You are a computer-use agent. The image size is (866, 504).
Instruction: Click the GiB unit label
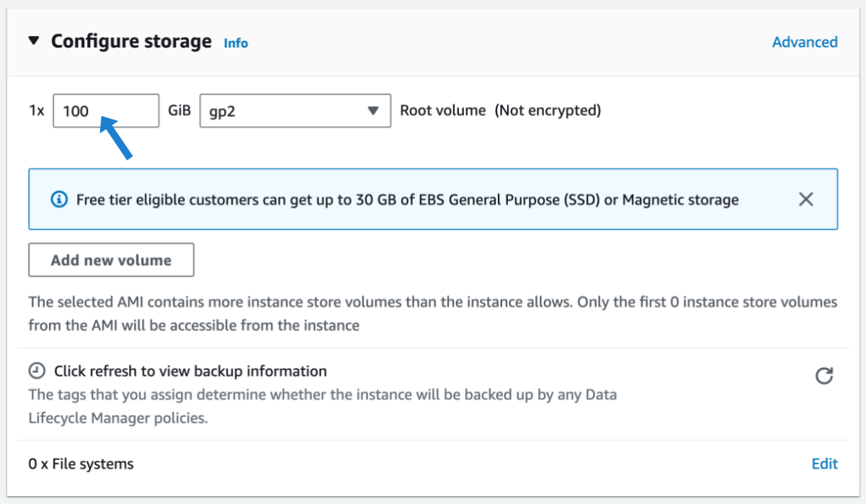point(179,111)
